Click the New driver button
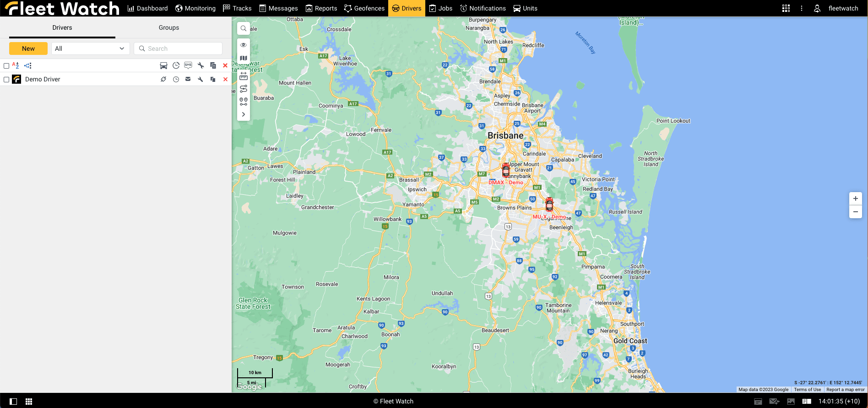This screenshot has height=408, width=868. (28, 48)
